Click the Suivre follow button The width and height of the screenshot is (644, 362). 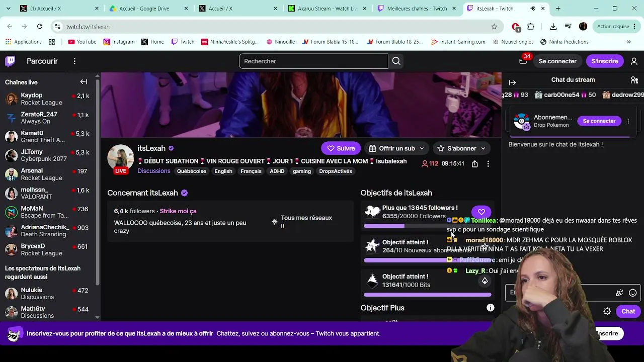tap(341, 148)
